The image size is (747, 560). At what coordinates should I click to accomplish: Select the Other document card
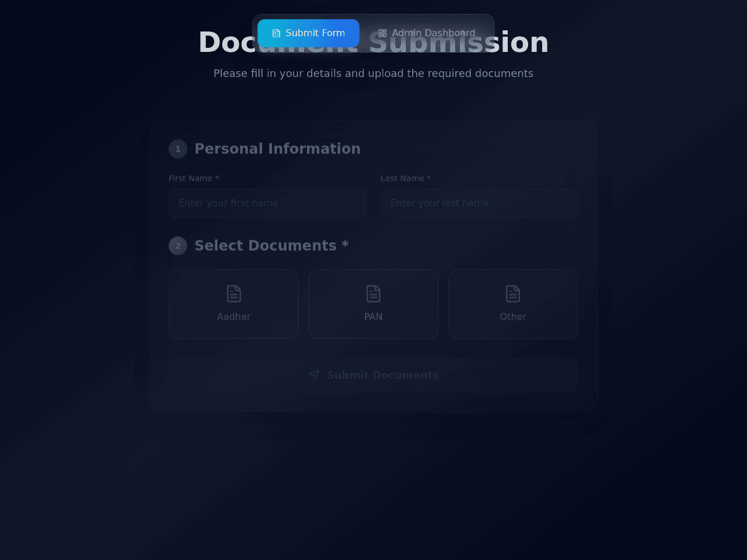(x=513, y=304)
